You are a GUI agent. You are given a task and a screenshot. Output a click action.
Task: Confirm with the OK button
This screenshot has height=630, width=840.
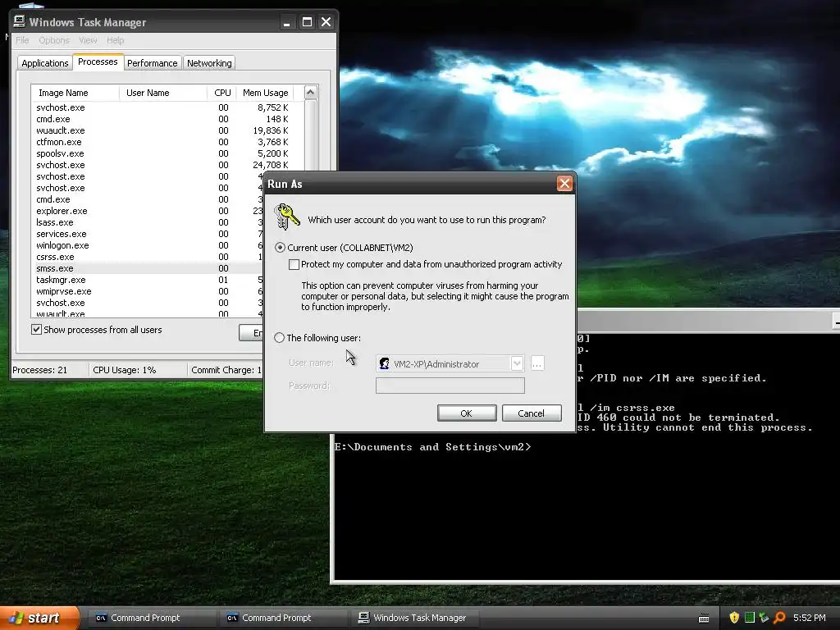(467, 413)
